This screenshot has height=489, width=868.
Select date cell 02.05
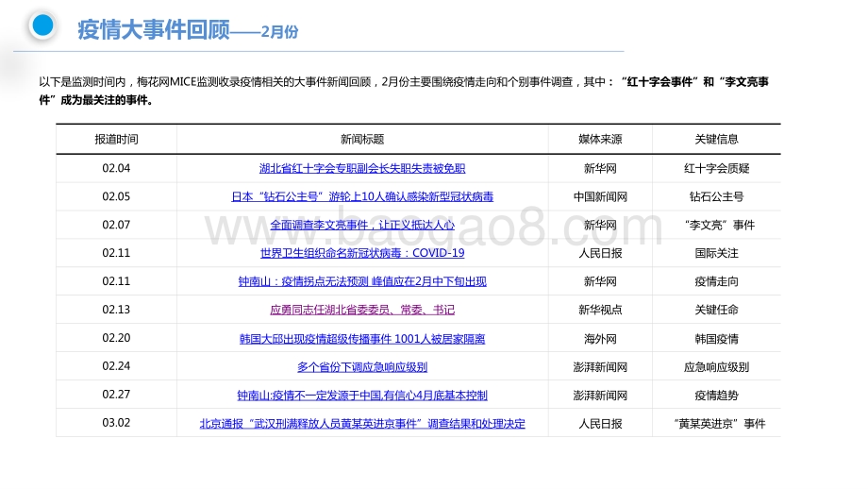(116, 196)
